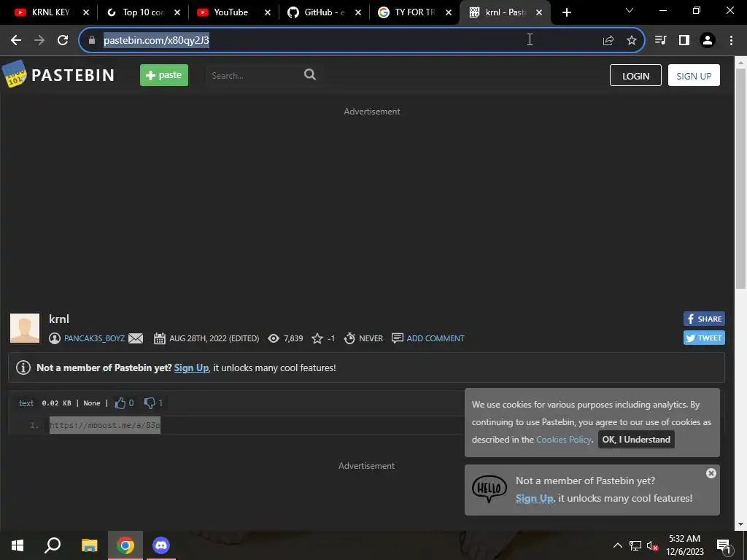Click Sign Up link in the info banner
Screen dimensions: 747x560
pyautogui.click(x=191, y=367)
